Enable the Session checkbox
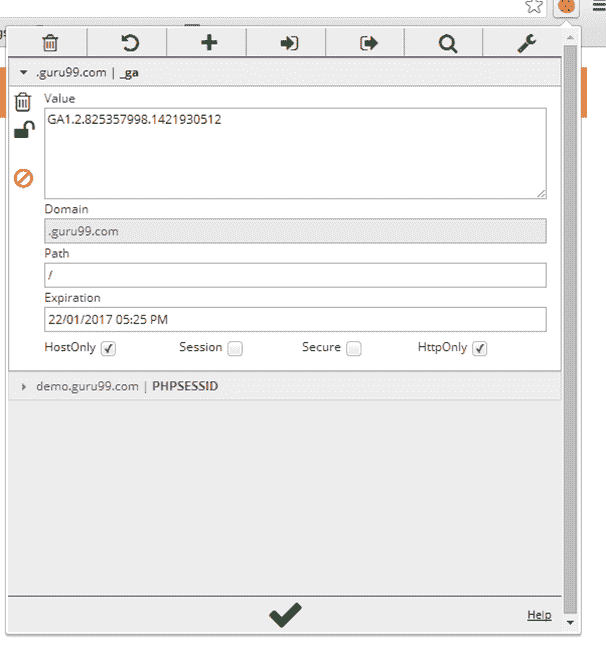 [x=235, y=348]
